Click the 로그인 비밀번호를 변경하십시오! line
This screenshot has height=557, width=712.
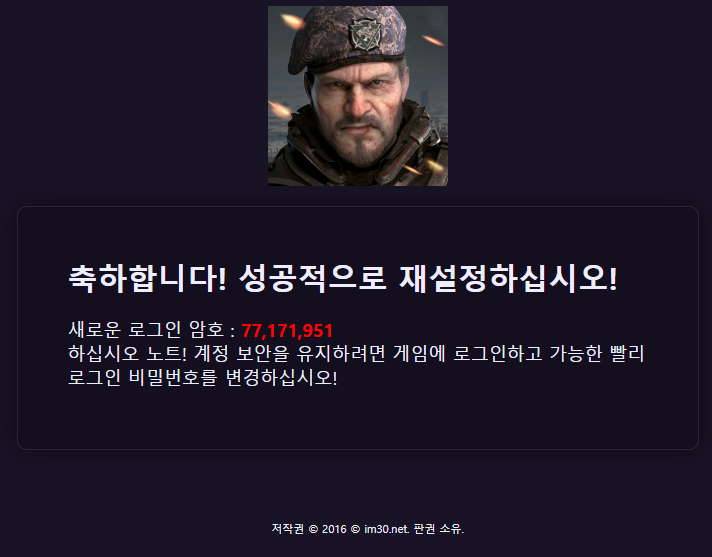[203, 378]
